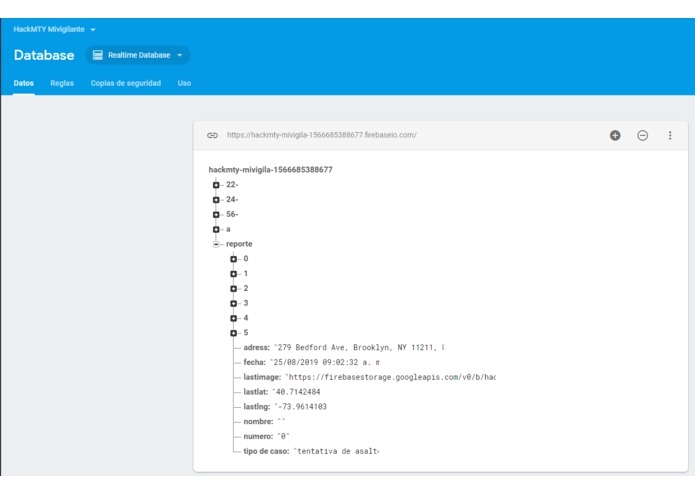Screen dimensions: 695x494
Task: Switch to the Reglas tab
Action: click(x=62, y=83)
